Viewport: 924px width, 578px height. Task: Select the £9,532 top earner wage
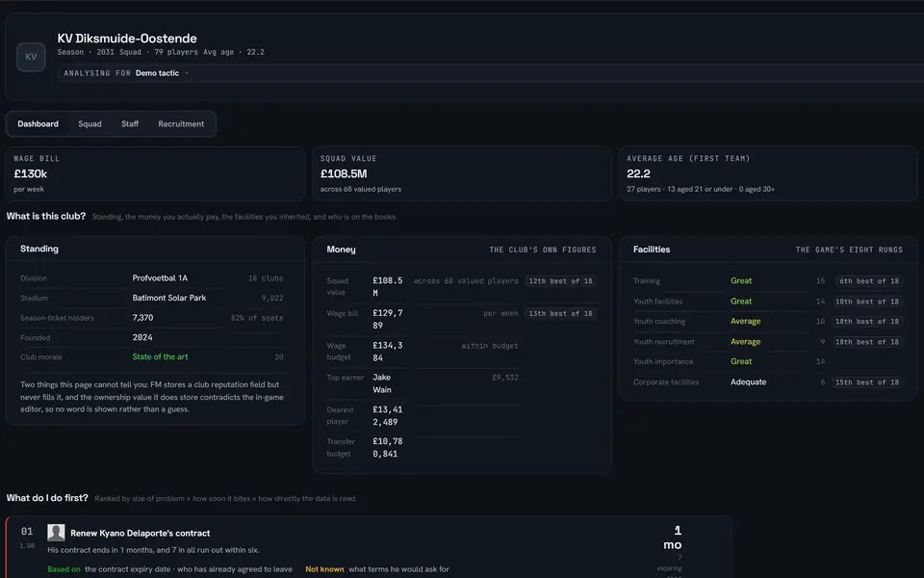pyautogui.click(x=505, y=378)
